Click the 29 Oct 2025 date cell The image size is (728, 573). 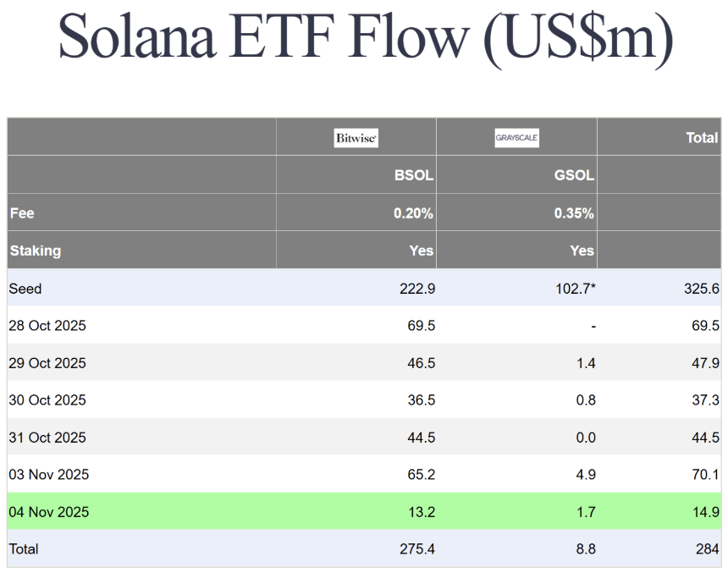point(47,363)
